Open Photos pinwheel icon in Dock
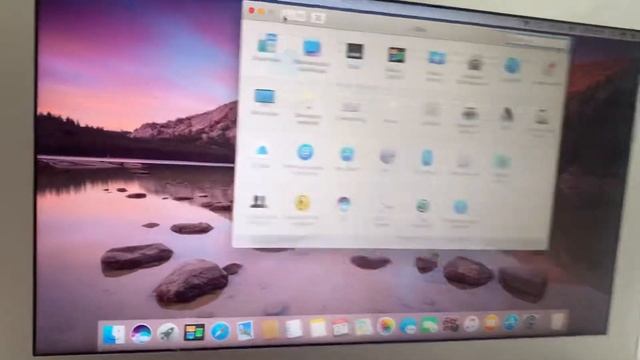Image resolution: width=640 pixels, height=360 pixels. 386,326
